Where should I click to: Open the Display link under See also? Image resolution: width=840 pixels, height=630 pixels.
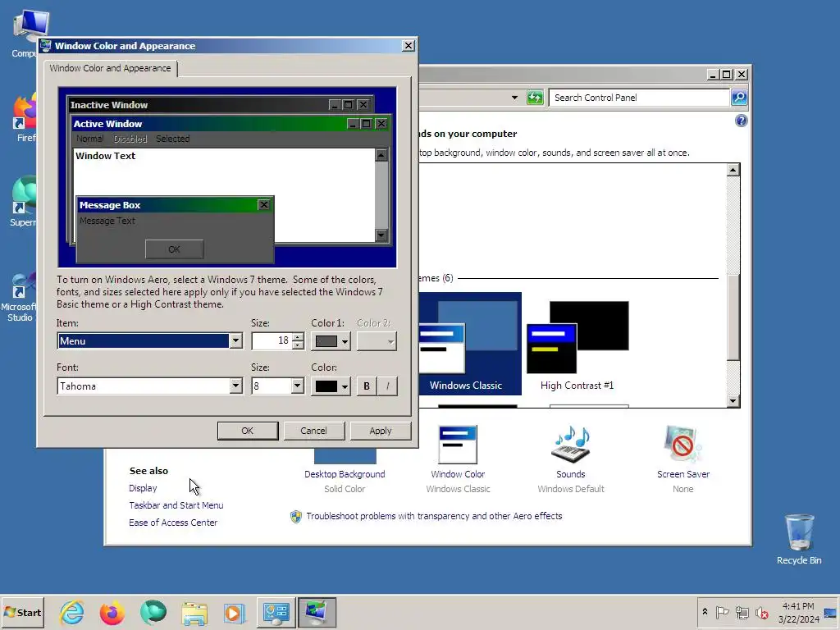tap(143, 488)
